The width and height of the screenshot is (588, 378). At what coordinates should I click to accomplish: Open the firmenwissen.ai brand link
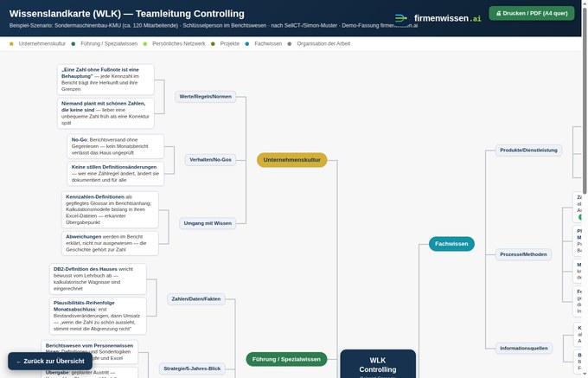click(x=438, y=18)
